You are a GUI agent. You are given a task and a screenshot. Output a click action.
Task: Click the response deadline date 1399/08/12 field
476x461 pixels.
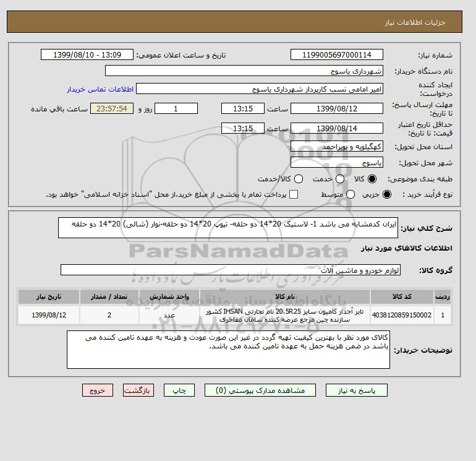[x=337, y=108]
